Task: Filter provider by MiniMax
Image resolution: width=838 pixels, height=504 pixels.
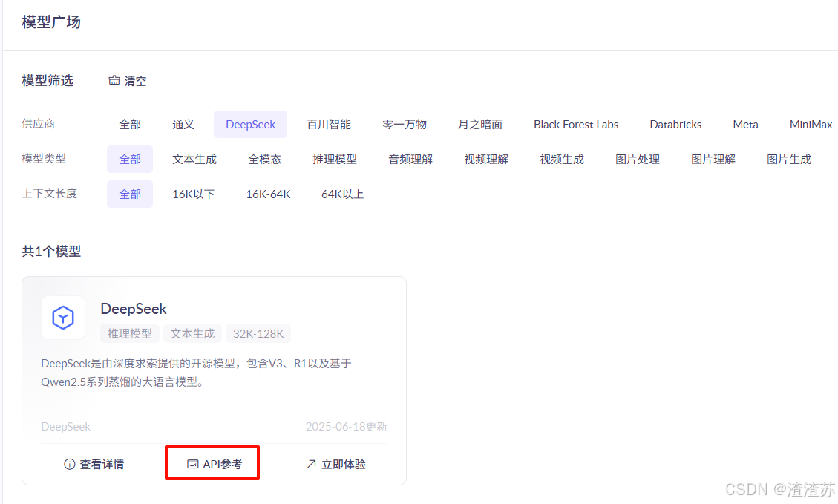Action: (x=811, y=125)
